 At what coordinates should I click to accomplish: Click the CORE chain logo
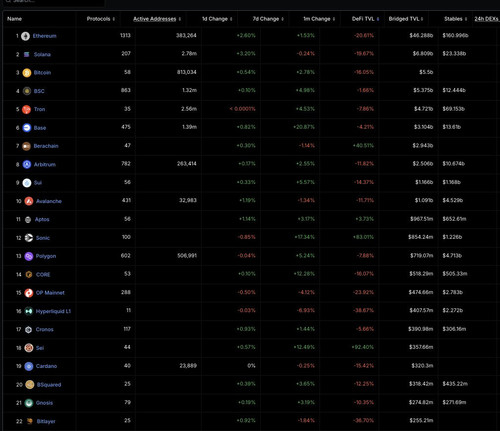tap(29, 274)
